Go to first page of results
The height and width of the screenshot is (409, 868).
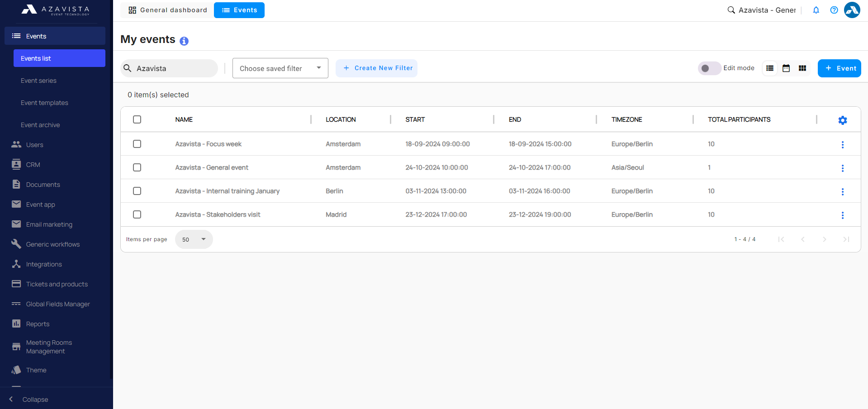tap(781, 239)
